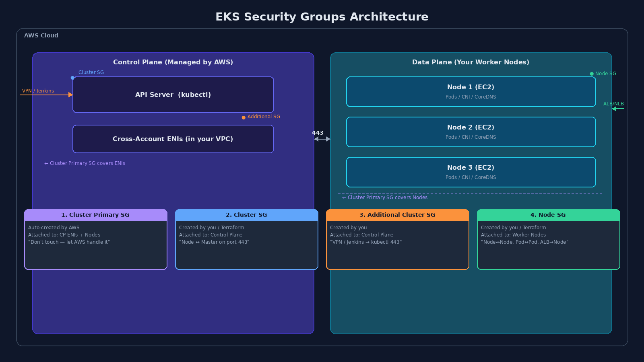Image resolution: width=644 pixels, height=362 pixels.
Task: Click the Node SG green dot
Action: (x=591, y=74)
